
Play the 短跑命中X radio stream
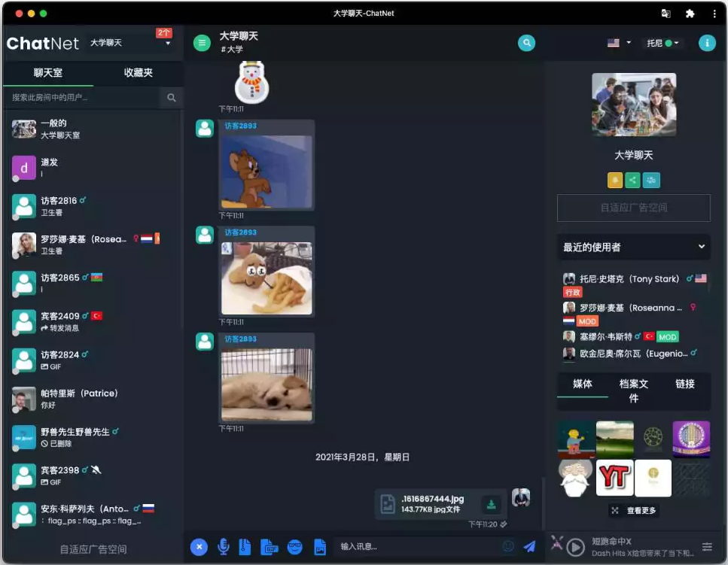(x=576, y=547)
